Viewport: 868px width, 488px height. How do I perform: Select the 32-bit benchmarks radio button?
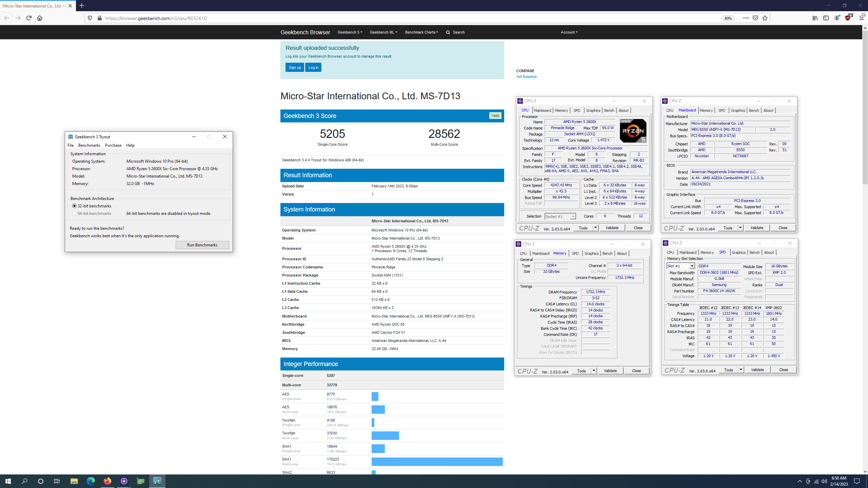click(x=74, y=206)
